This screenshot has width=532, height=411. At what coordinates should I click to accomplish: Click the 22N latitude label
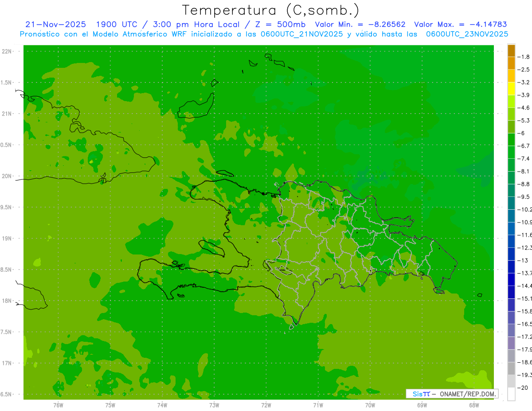point(7,51)
